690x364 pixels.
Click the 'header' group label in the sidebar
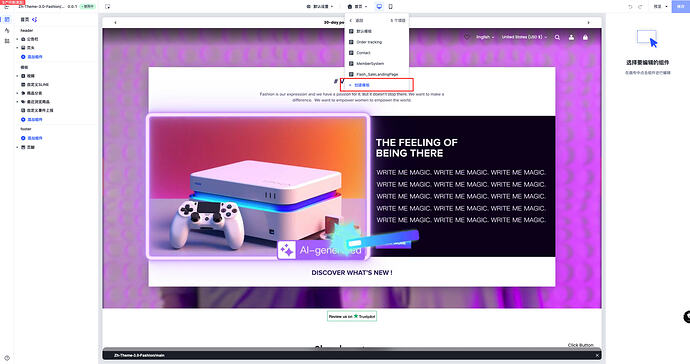(x=26, y=31)
